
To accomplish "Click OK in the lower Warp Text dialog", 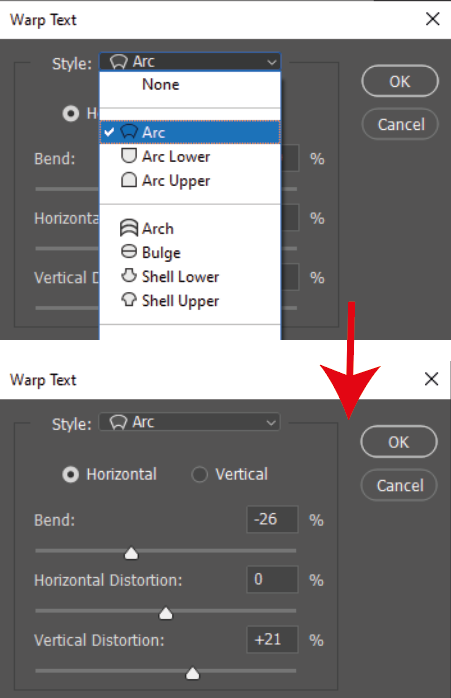I will click(399, 442).
